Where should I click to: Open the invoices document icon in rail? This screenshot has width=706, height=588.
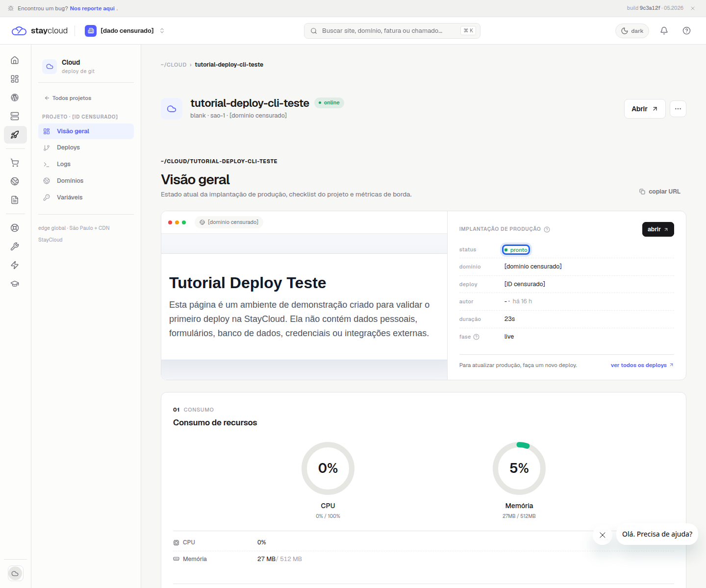tap(15, 200)
